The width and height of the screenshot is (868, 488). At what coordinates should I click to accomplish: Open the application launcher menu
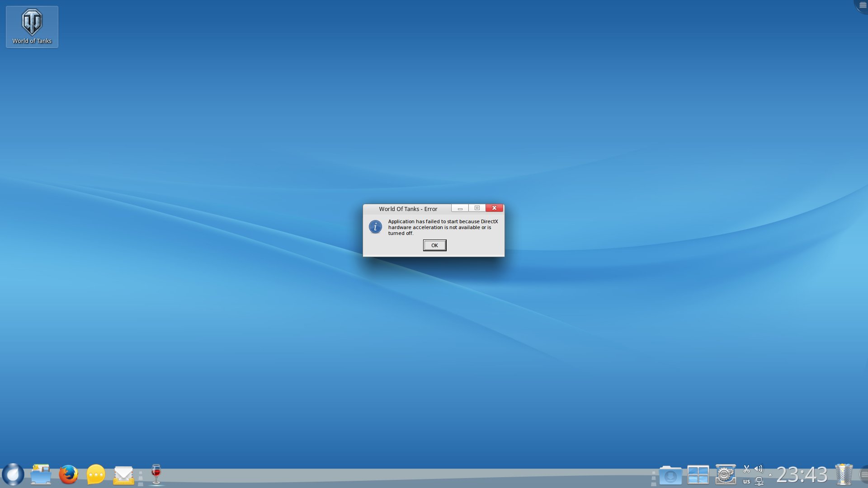(x=13, y=474)
